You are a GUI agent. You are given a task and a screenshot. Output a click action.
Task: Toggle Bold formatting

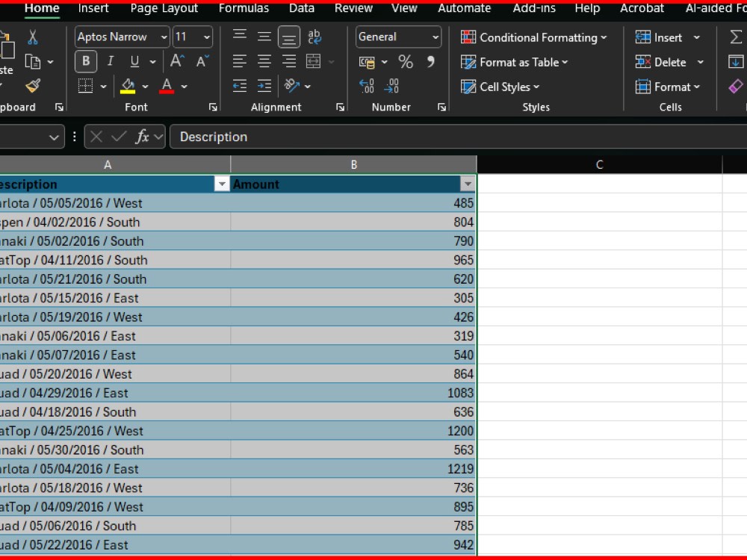tap(86, 61)
